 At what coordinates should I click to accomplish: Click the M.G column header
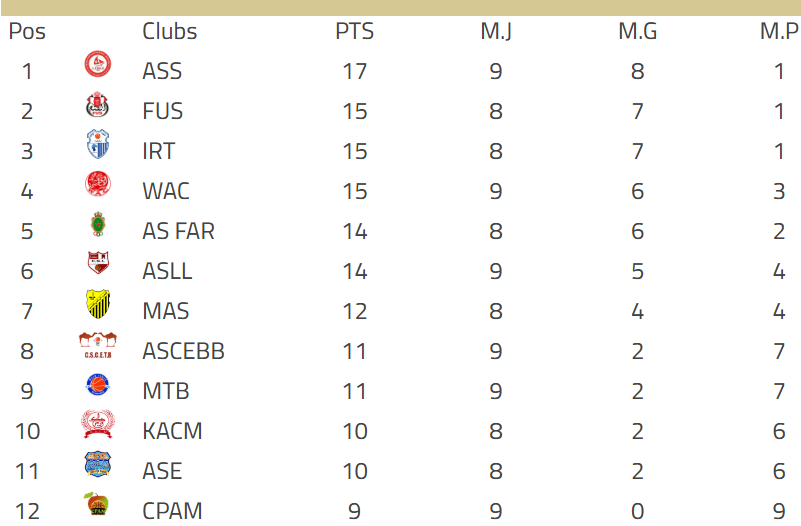tap(637, 31)
